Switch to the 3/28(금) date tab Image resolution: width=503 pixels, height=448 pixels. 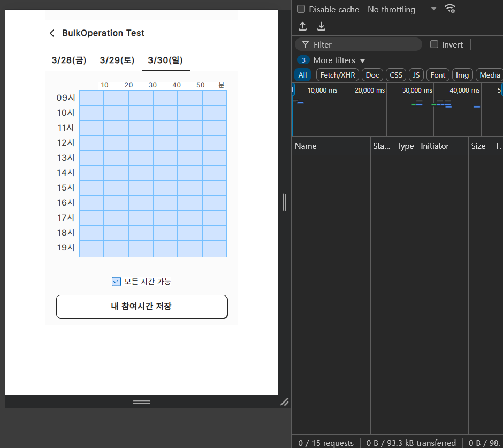tap(69, 60)
